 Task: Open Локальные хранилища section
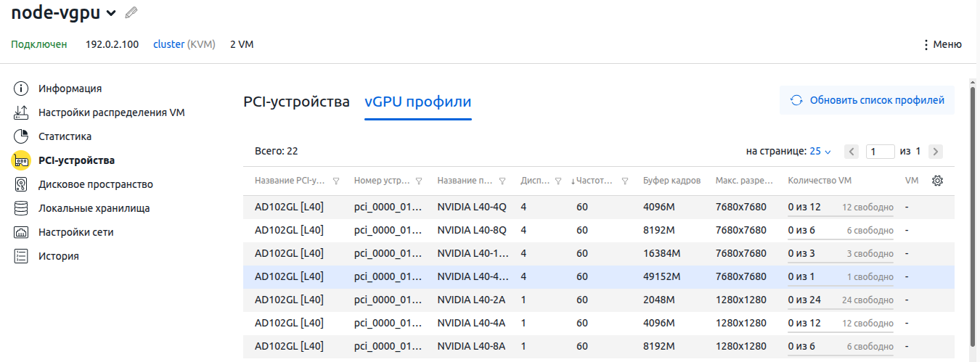(94, 208)
